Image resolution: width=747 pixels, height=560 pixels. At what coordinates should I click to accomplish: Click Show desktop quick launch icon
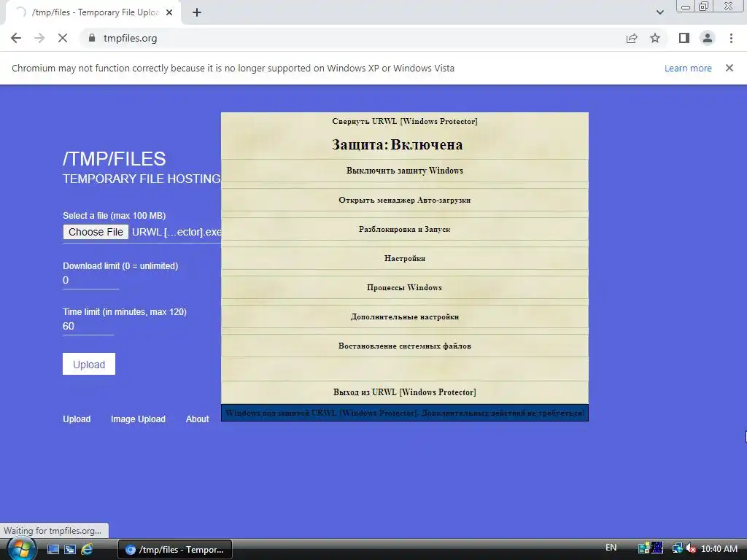[53, 550]
